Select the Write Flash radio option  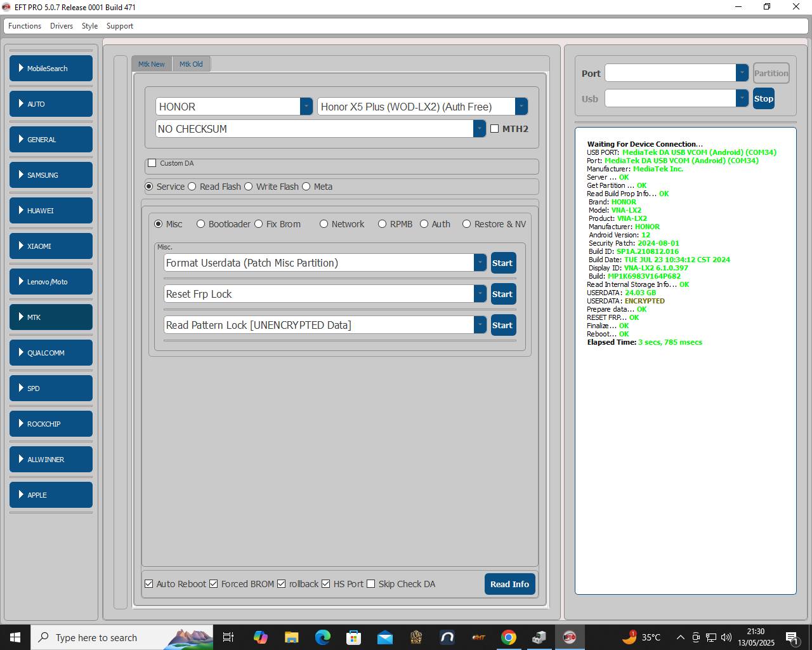[x=249, y=187]
